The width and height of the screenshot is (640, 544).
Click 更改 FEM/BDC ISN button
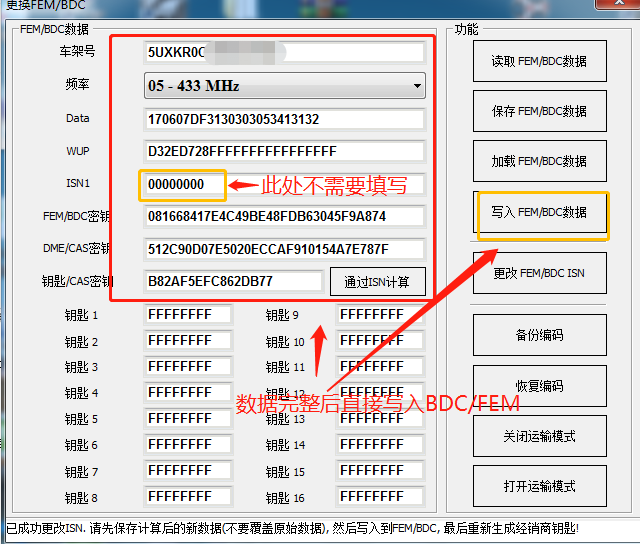click(540, 273)
